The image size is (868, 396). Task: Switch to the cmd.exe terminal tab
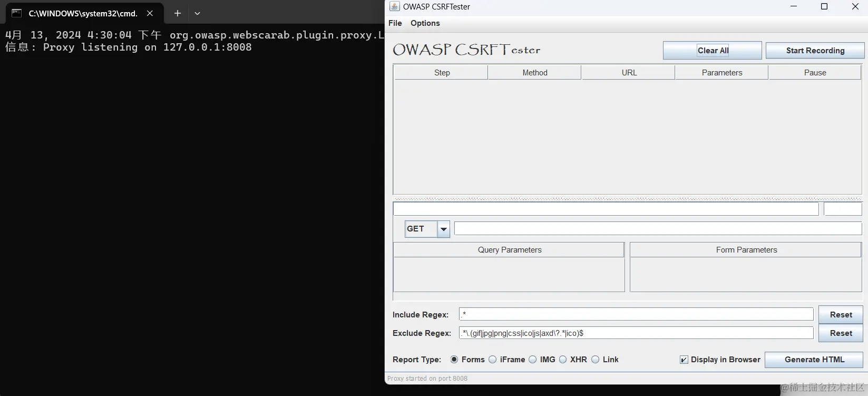tap(83, 13)
